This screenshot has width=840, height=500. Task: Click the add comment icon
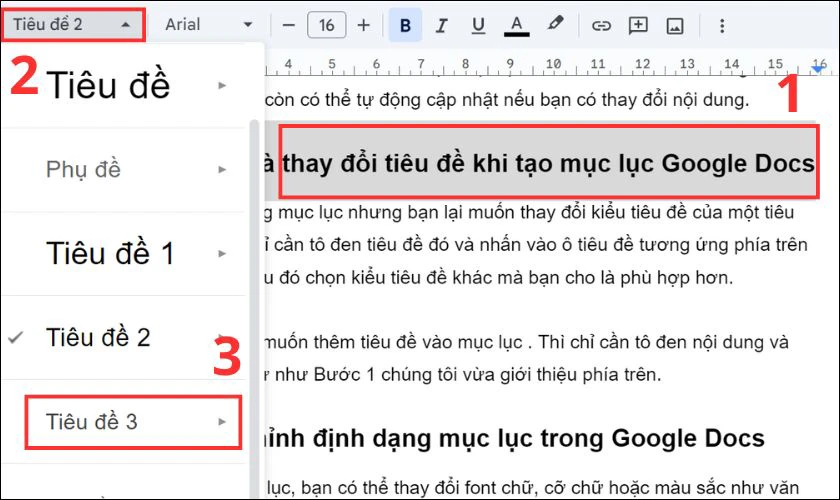[x=638, y=25]
